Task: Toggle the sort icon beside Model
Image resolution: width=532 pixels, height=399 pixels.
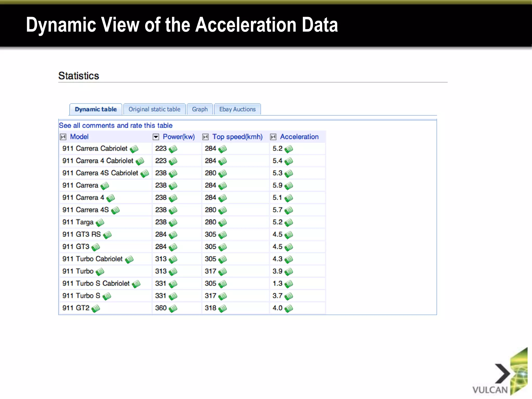Action: click(63, 137)
